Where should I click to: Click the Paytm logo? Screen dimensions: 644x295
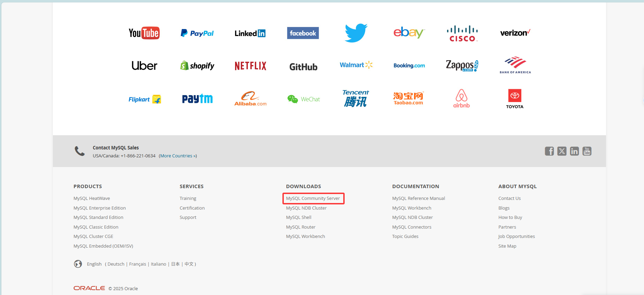(x=197, y=99)
